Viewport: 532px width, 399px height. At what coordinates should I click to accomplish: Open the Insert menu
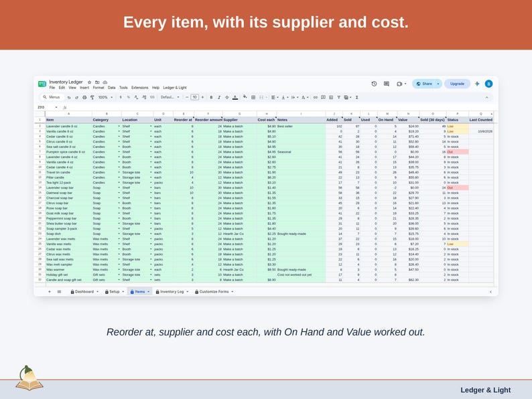point(84,88)
